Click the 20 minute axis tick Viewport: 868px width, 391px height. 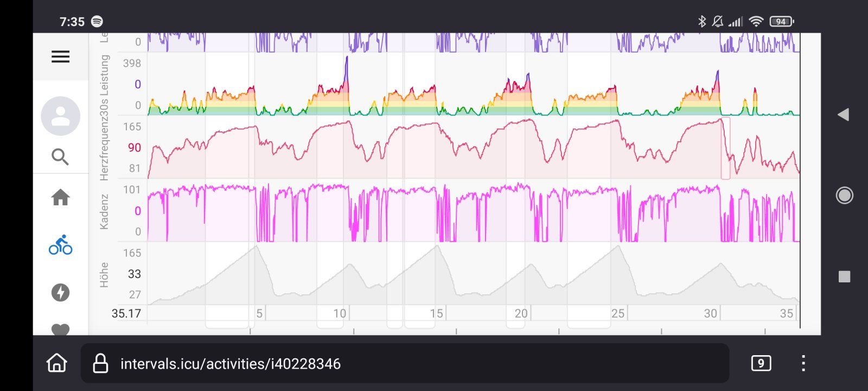(x=521, y=313)
